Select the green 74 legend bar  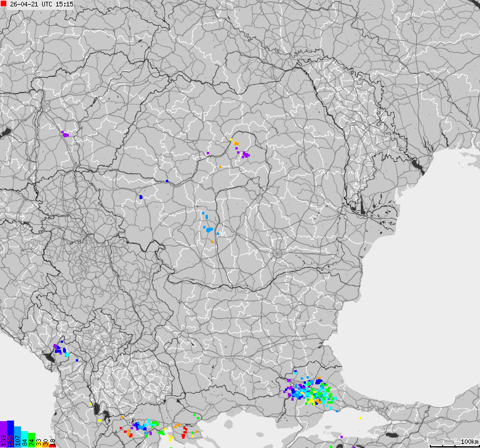tap(32, 440)
